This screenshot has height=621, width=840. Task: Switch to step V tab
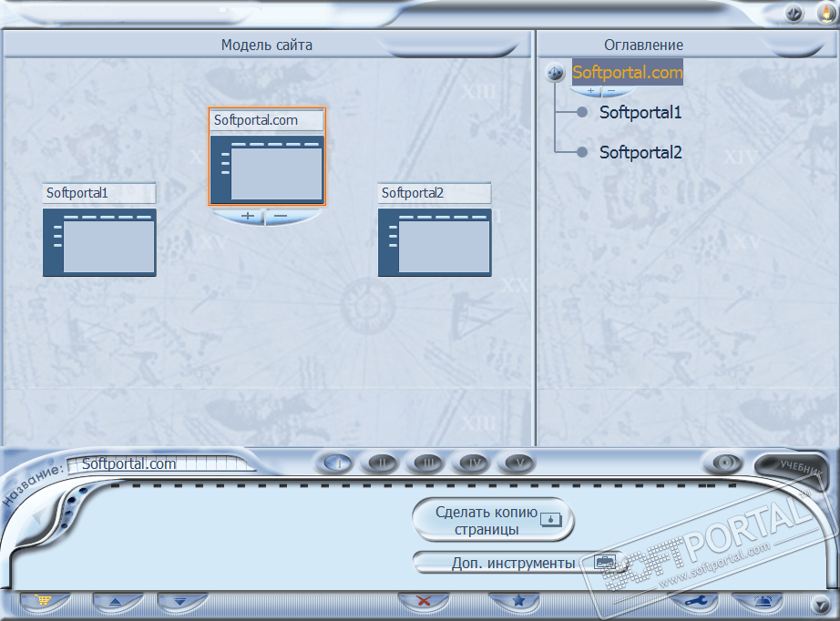pyautogui.click(x=518, y=463)
